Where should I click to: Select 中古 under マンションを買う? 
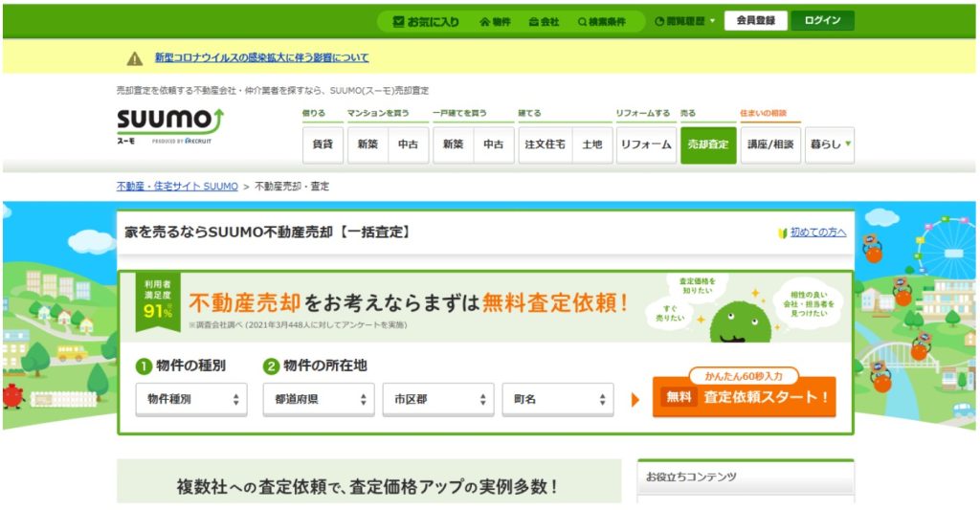tap(408, 145)
